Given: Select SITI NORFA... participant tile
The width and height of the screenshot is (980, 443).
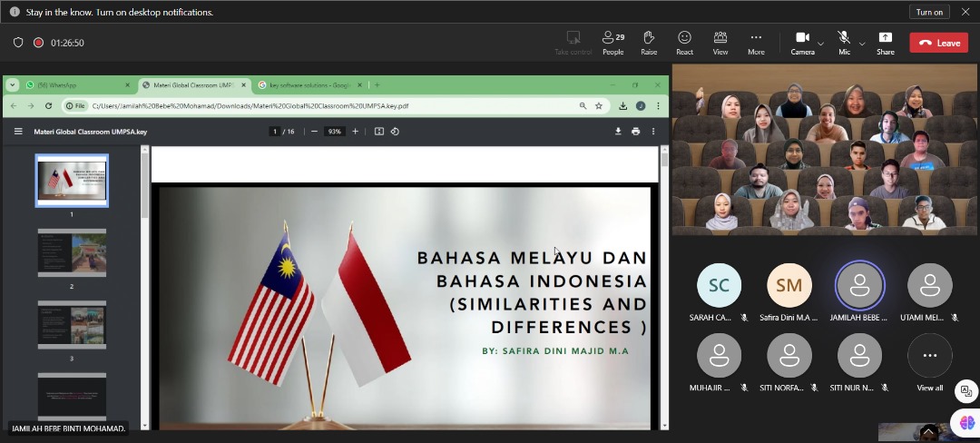Looking at the screenshot, I should point(789,362).
